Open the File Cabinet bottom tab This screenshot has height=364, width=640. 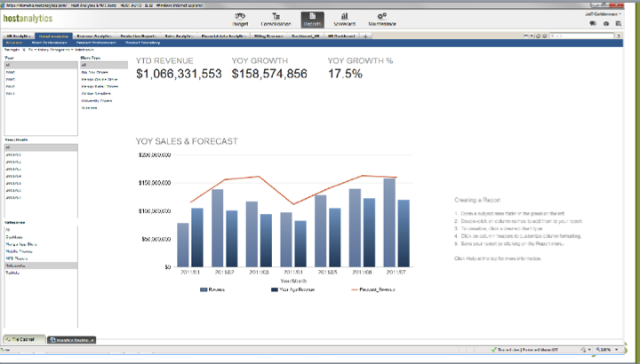(24, 339)
